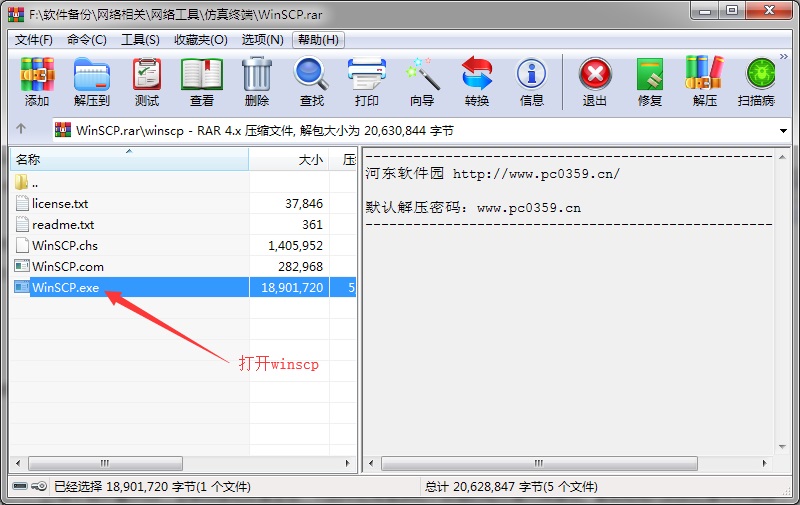Click comment pane scroll right arrow
Image resolution: width=800 pixels, height=505 pixels.
[x=764, y=463]
